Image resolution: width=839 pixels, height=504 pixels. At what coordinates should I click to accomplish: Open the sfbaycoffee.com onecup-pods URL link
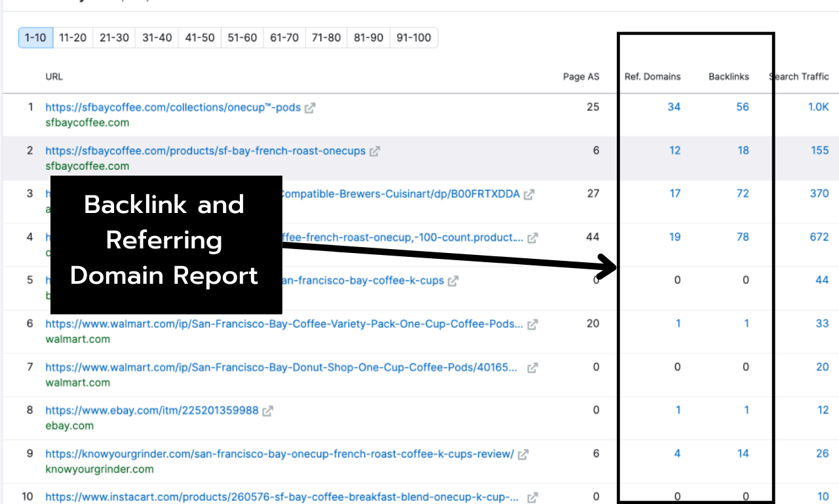point(172,107)
